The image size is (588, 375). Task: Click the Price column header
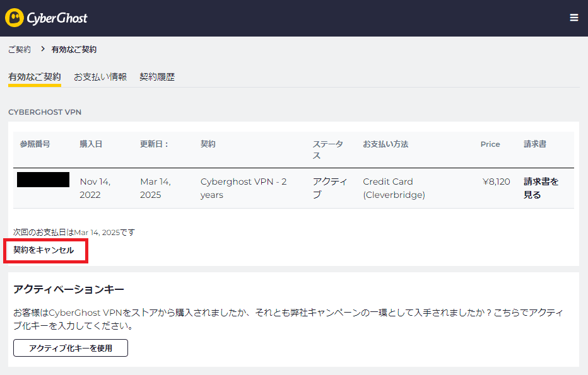pos(490,144)
